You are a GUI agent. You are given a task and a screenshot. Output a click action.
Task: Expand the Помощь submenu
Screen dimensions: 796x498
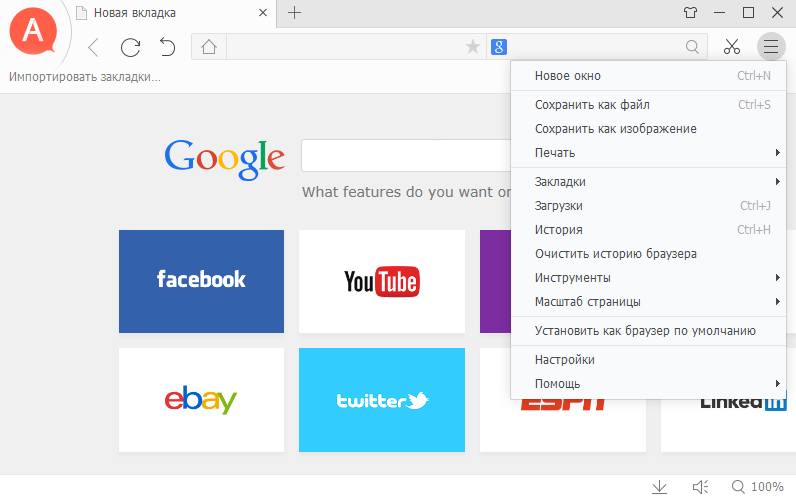coord(648,384)
